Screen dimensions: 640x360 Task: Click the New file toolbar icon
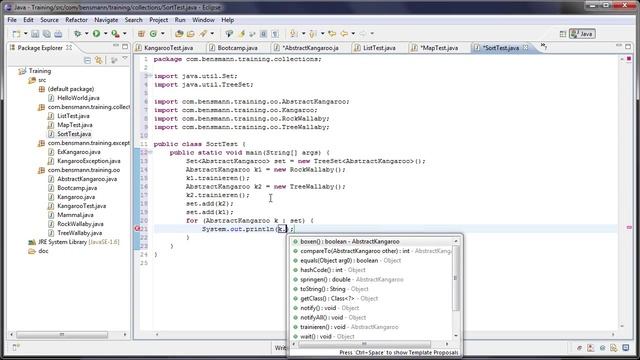[x=17, y=34]
